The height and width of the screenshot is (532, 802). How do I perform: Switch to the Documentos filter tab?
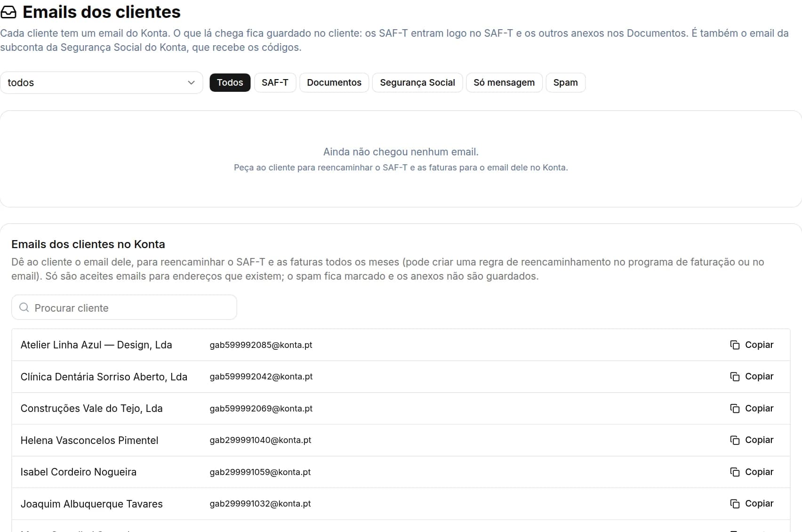point(334,83)
